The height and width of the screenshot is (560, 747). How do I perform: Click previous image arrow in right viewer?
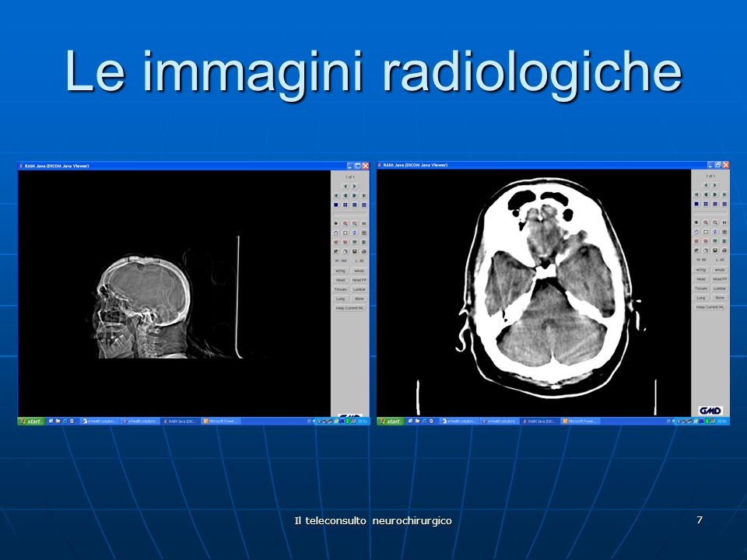[x=706, y=185]
